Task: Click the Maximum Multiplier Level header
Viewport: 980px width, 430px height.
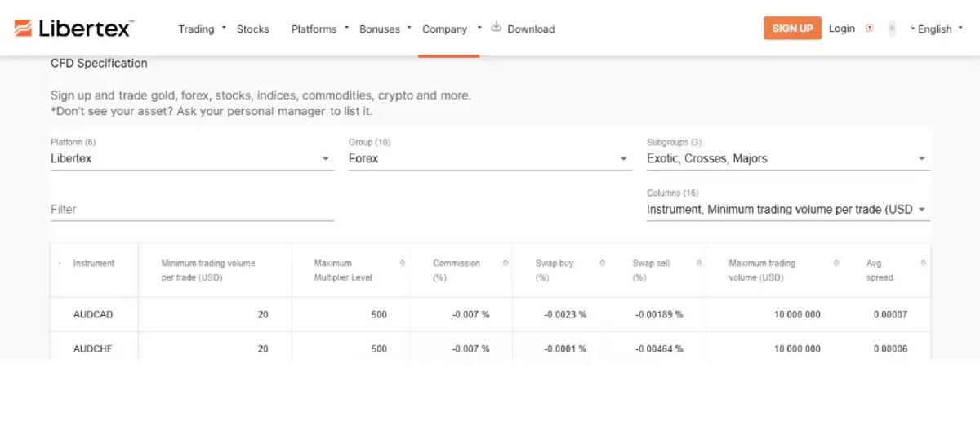Action: click(343, 270)
